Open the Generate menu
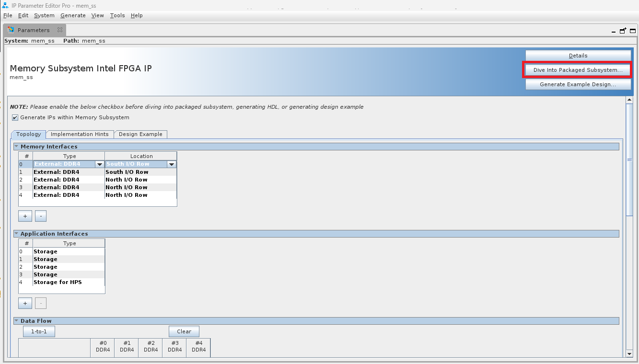The height and width of the screenshot is (364, 639). pyautogui.click(x=73, y=15)
